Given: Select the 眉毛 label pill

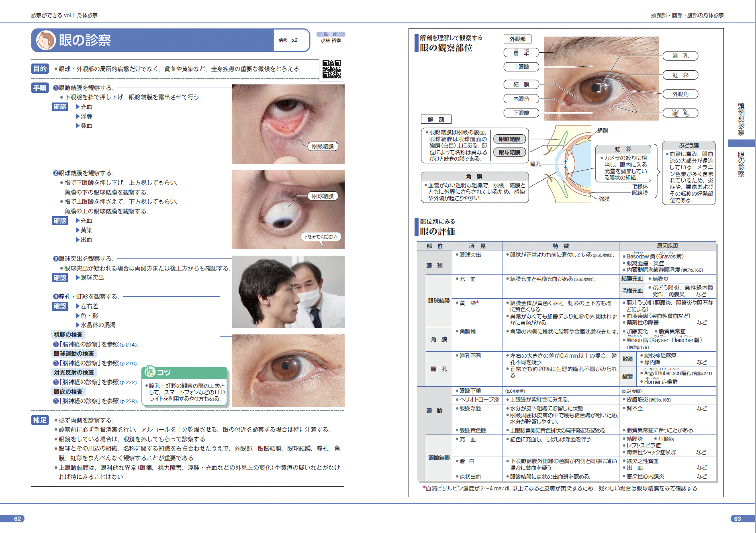Looking at the screenshot, I should pyautogui.click(x=521, y=53).
